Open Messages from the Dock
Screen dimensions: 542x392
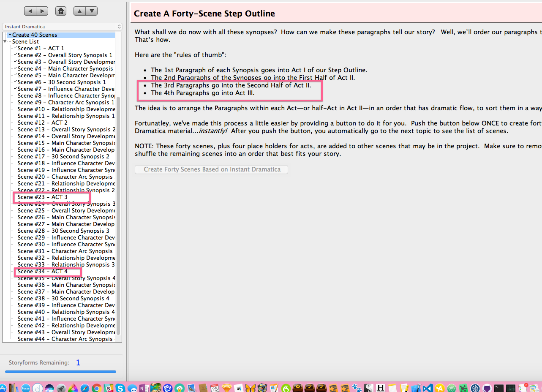[x=133, y=389]
